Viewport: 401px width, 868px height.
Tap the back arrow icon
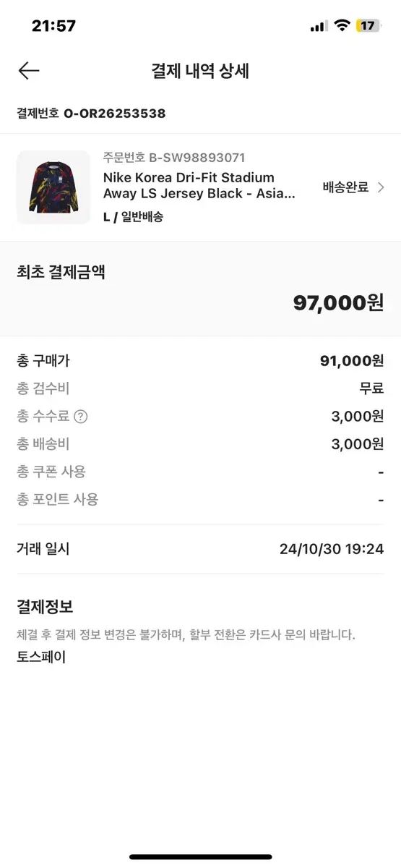(x=29, y=70)
